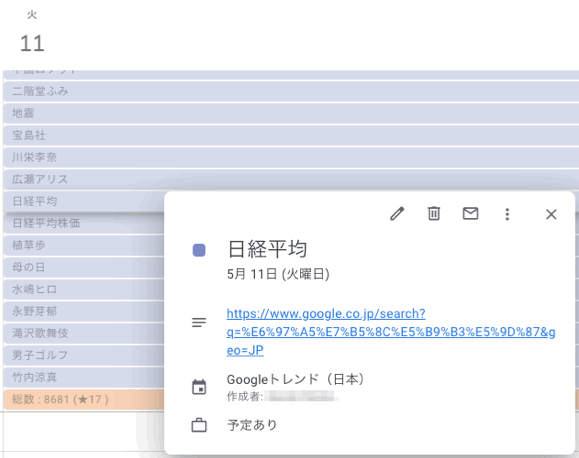Click the calendar icon beside Googleトレンド
The width and height of the screenshot is (579, 458).
(199, 387)
